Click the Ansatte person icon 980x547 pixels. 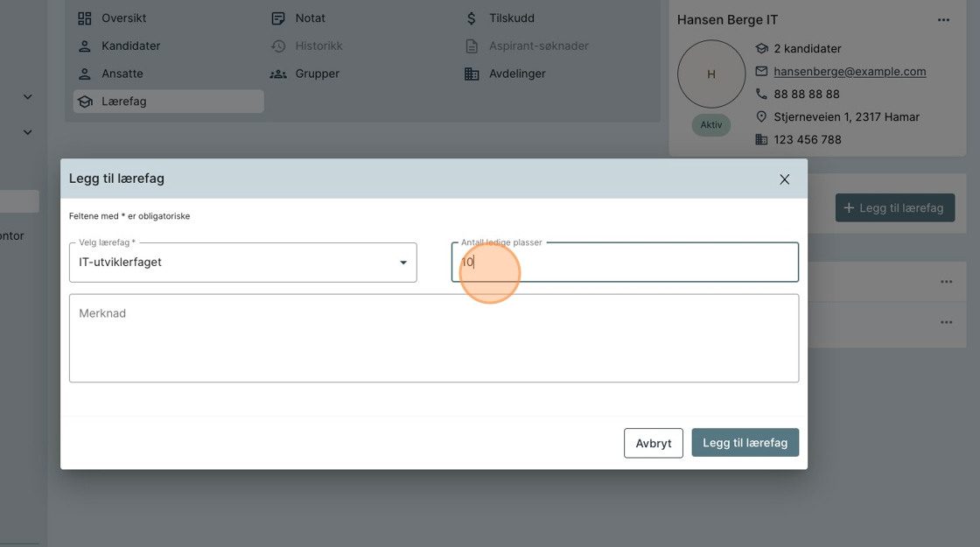[84, 74]
